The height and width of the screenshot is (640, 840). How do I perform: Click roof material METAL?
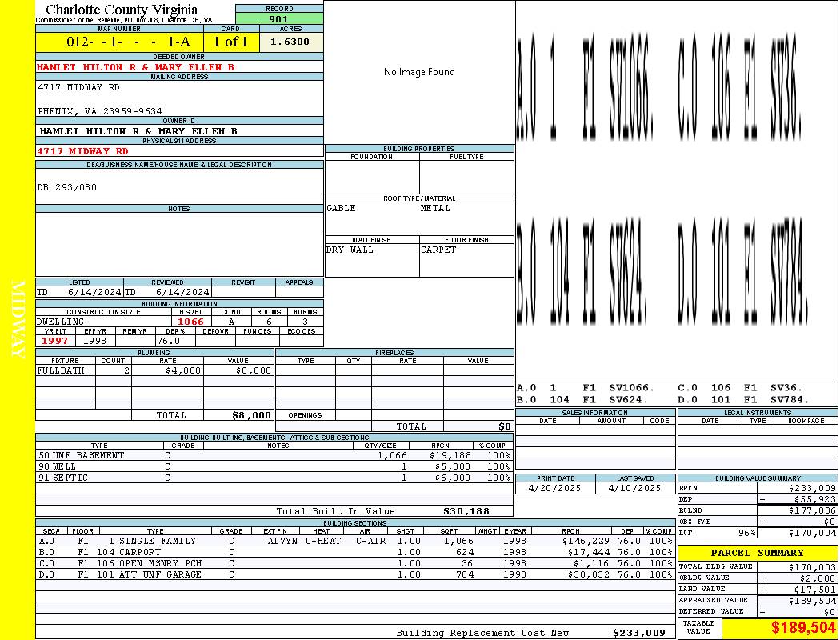coord(435,208)
